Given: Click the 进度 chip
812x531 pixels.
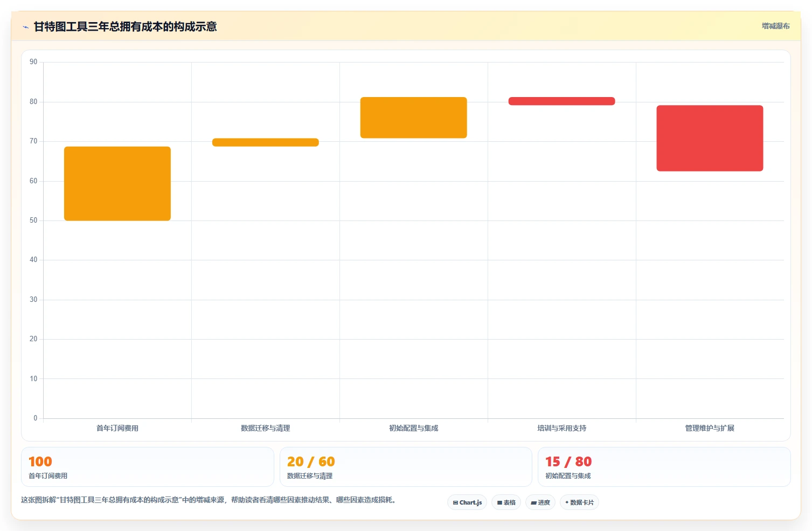Looking at the screenshot, I should coord(540,502).
